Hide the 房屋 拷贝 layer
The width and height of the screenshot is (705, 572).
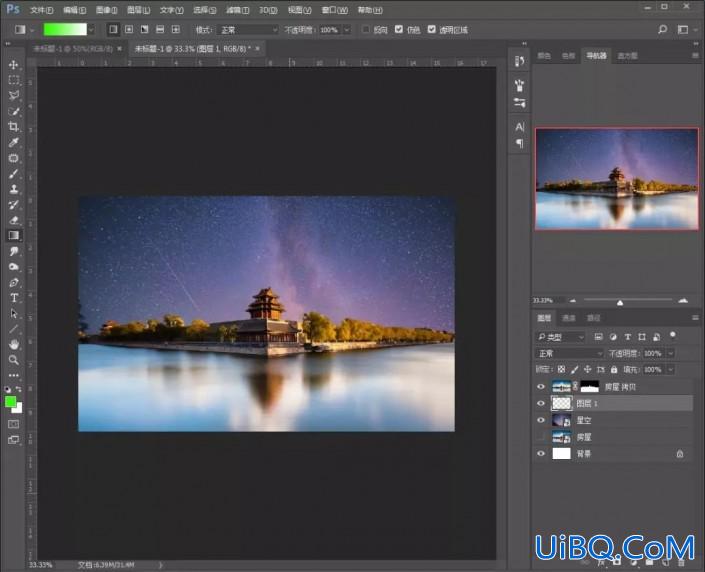coord(541,387)
